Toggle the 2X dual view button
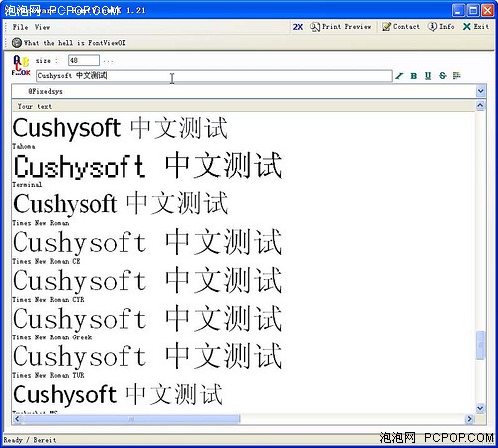Screen dimensions: 498x448 298,27
